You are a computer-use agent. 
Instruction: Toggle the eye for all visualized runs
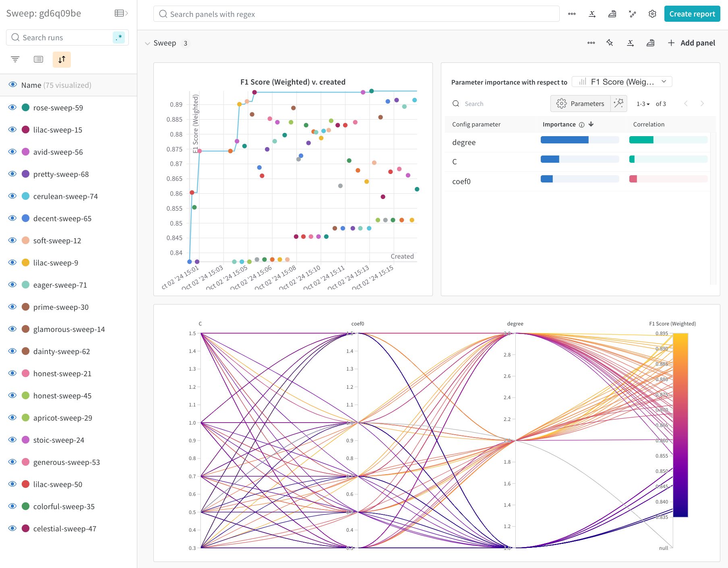click(x=12, y=85)
